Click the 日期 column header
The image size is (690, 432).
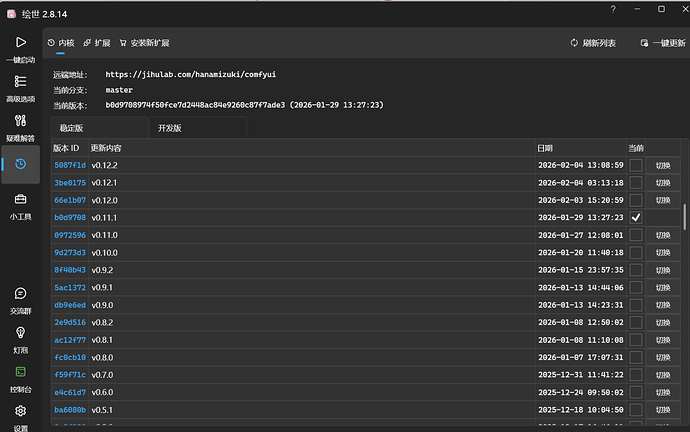581,148
